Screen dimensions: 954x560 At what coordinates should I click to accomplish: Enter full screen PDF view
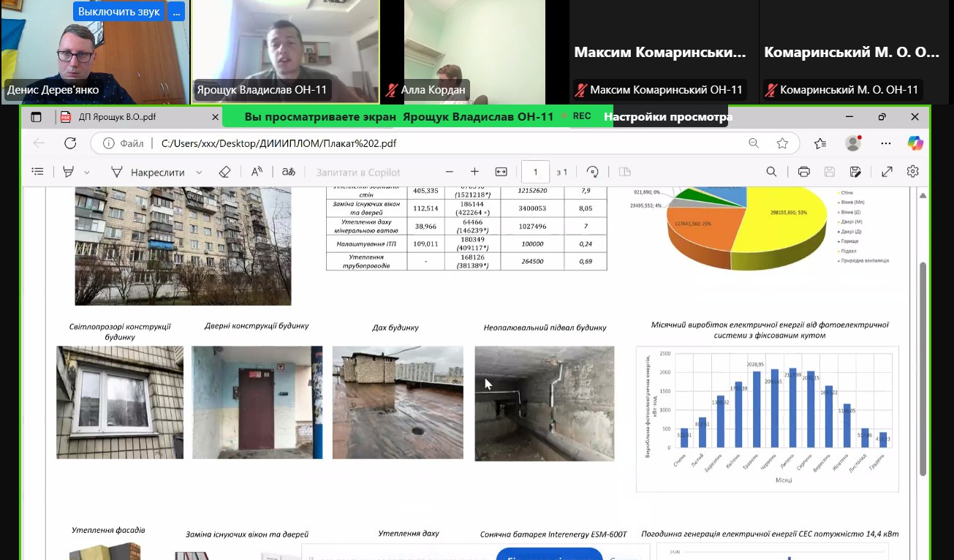click(887, 172)
